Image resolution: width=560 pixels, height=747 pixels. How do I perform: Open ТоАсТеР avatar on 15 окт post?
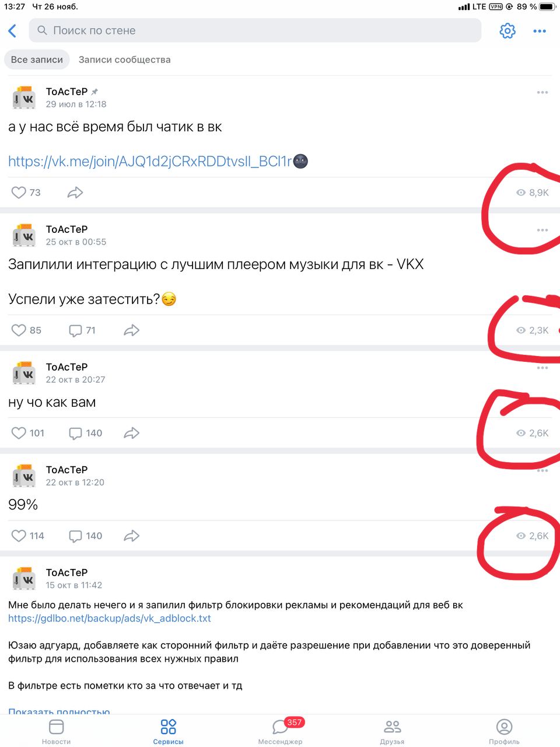pyautogui.click(x=24, y=579)
